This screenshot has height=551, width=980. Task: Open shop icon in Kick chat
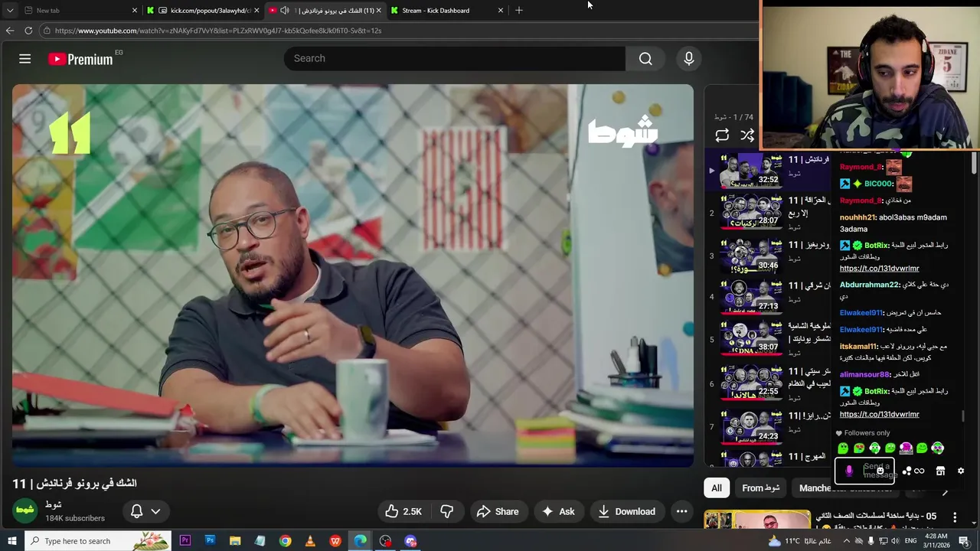pyautogui.click(x=940, y=471)
